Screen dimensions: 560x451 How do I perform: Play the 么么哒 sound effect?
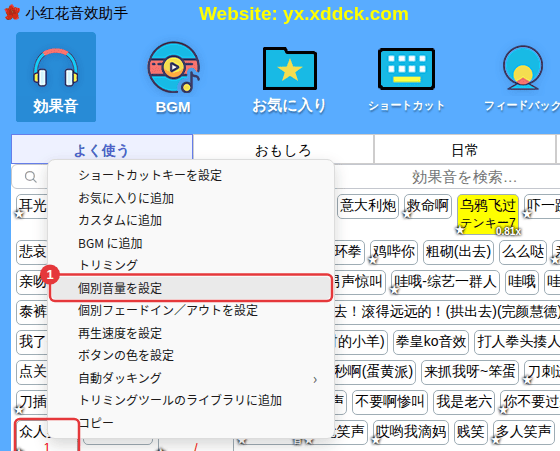tap(523, 252)
